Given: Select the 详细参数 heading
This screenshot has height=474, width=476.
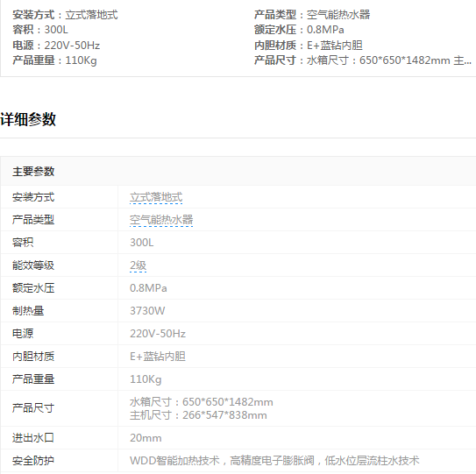Looking at the screenshot, I should coord(28,119).
